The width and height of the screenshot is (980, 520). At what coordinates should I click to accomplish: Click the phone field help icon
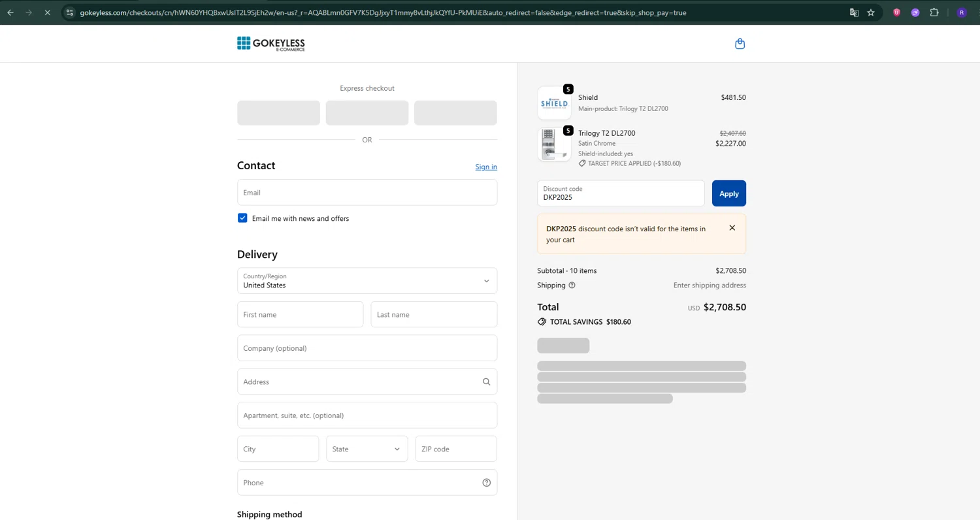tap(486, 483)
